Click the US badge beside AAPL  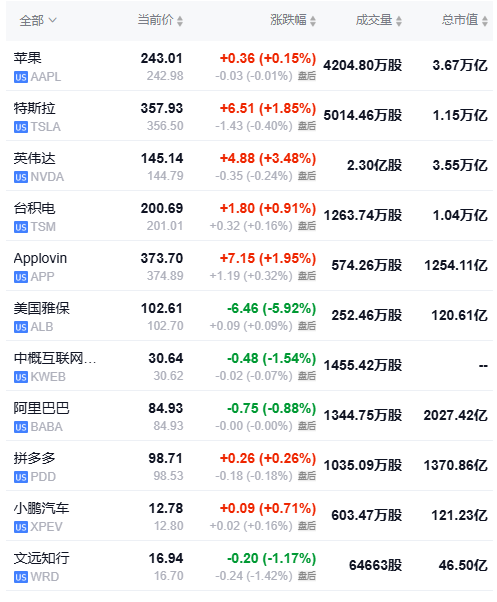tap(21, 77)
